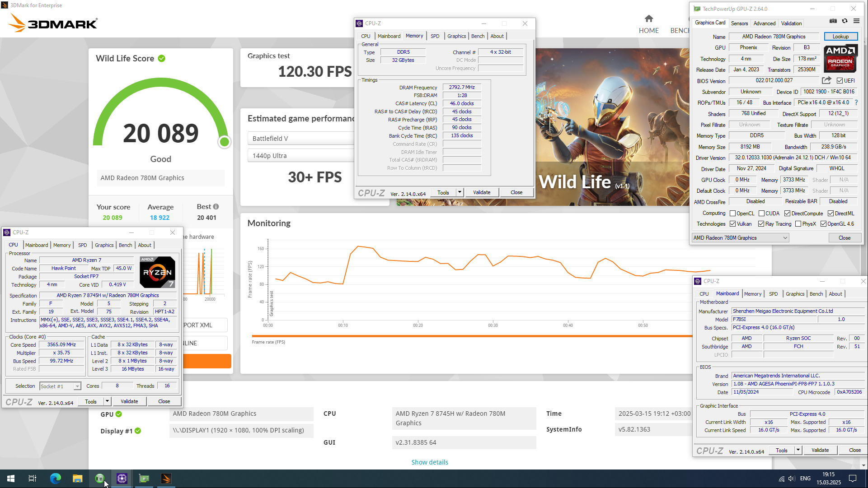Click Validate in CPU-Z Memory window
This screenshot has height=488, width=868.
click(x=482, y=192)
